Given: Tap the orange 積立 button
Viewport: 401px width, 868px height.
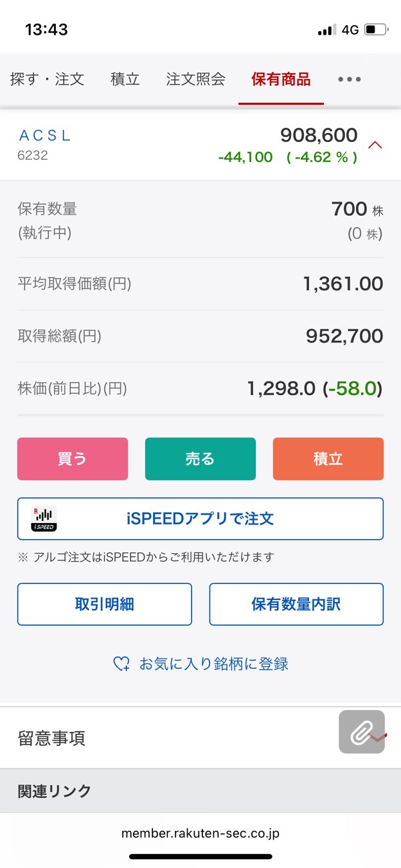Looking at the screenshot, I should point(328,459).
